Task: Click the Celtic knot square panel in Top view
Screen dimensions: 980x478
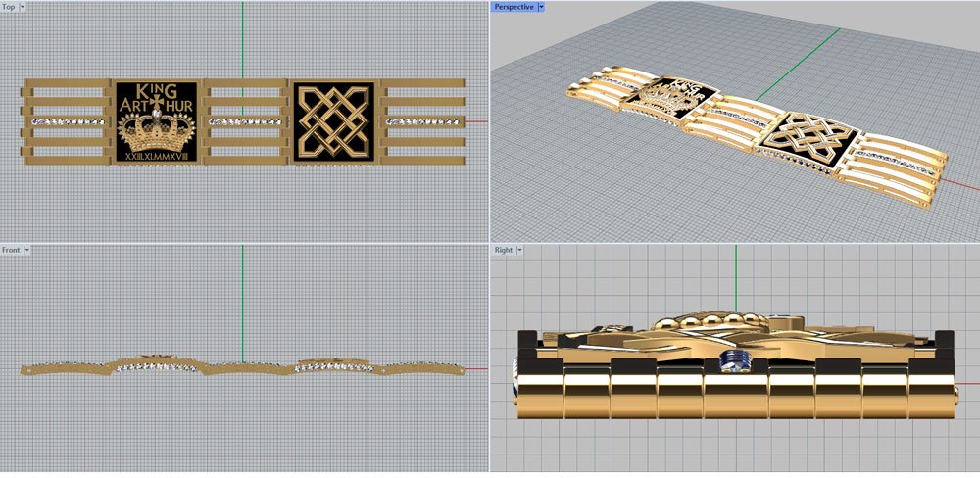Action: 334,121
